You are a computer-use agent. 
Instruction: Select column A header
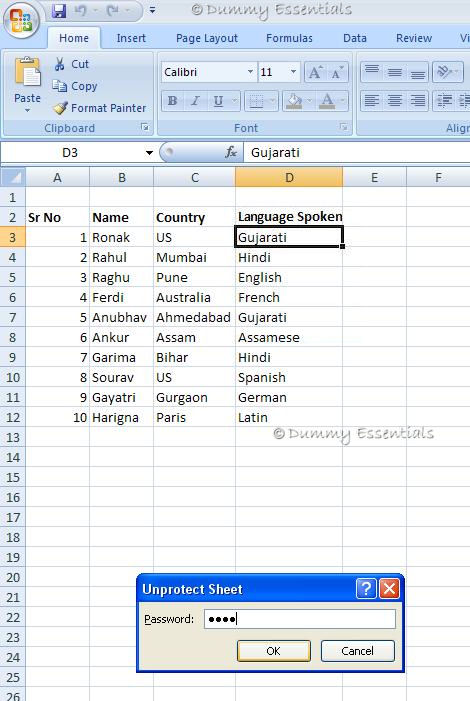[x=57, y=177]
